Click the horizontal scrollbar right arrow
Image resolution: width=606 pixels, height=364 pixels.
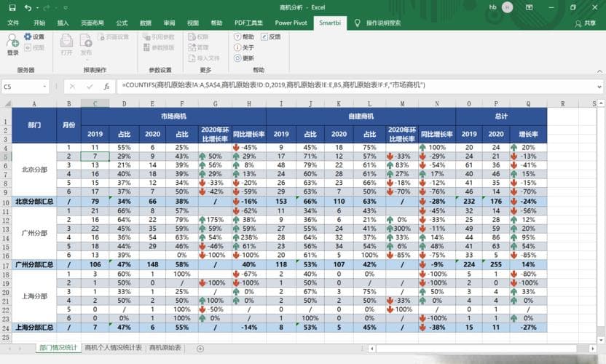(x=593, y=349)
